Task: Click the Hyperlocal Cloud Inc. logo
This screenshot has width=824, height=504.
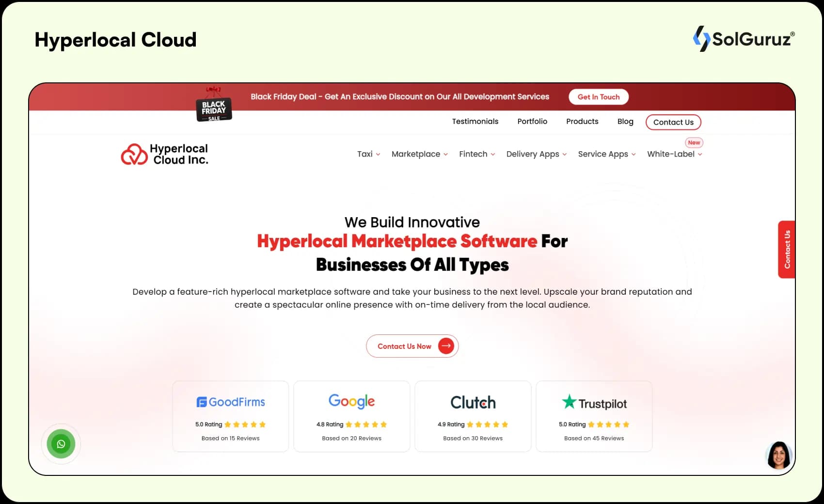Action: tap(164, 154)
